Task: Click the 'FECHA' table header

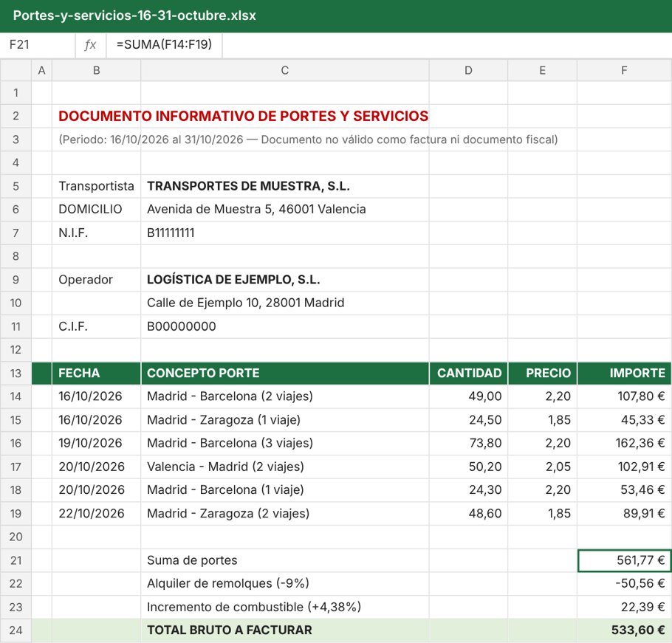Action: [x=97, y=373]
